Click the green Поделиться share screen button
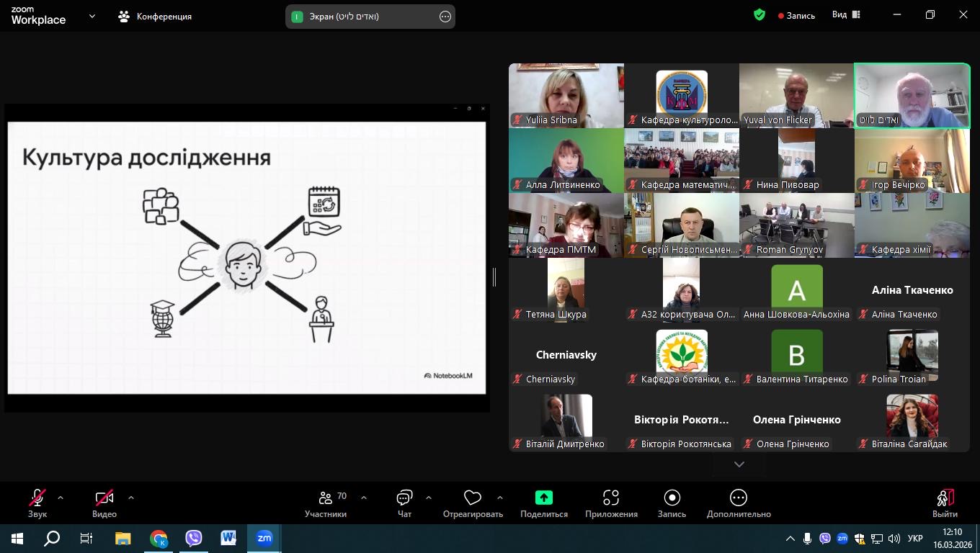Viewport: 980px width, 553px height. point(543,502)
